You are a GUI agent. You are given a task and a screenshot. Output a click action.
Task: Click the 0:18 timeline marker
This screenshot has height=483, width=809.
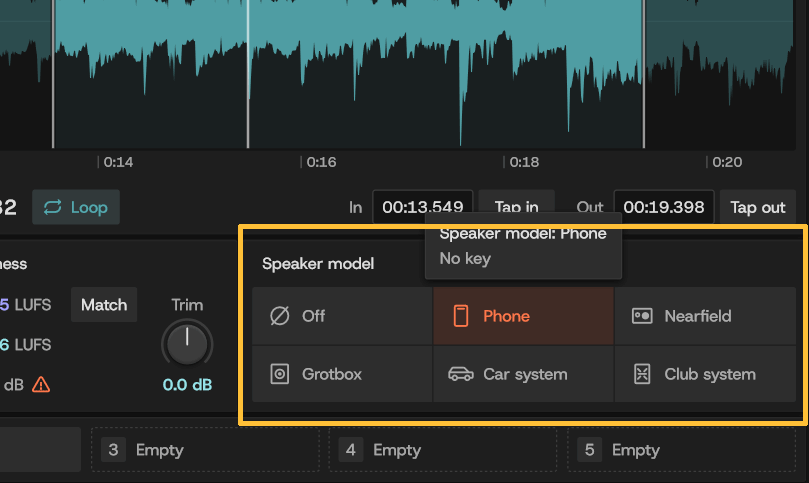click(x=524, y=162)
